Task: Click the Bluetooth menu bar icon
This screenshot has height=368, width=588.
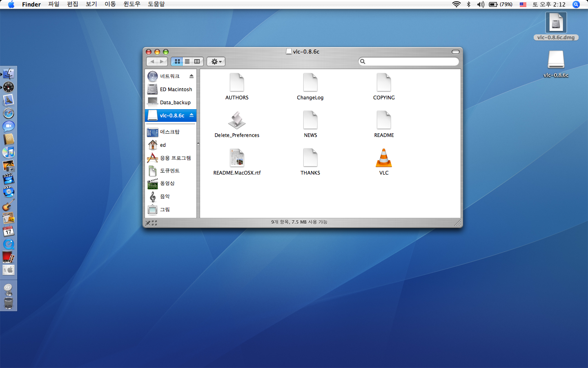Action: 469,4
